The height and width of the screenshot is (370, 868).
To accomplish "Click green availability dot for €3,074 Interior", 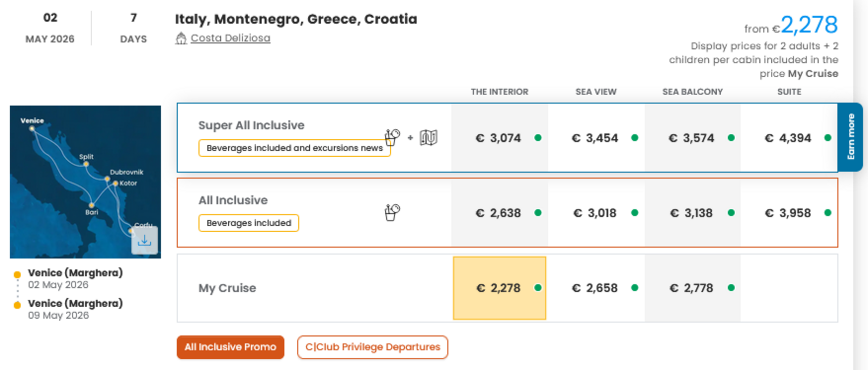I will point(538,138).
